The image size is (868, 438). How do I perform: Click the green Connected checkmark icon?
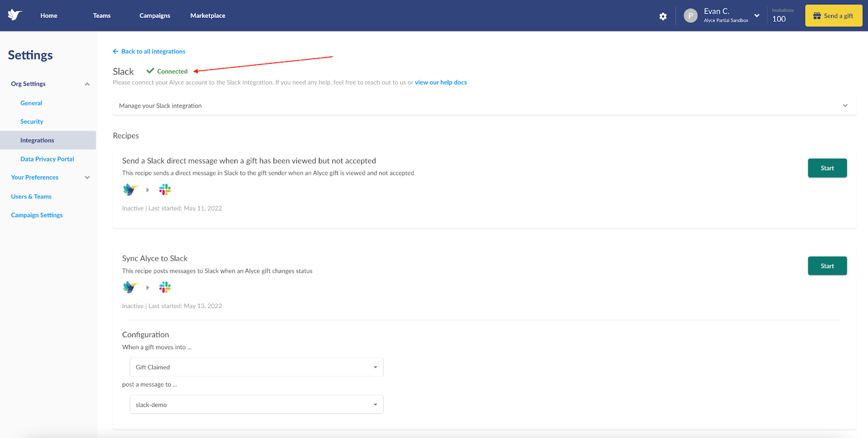(x=150, y=70)
